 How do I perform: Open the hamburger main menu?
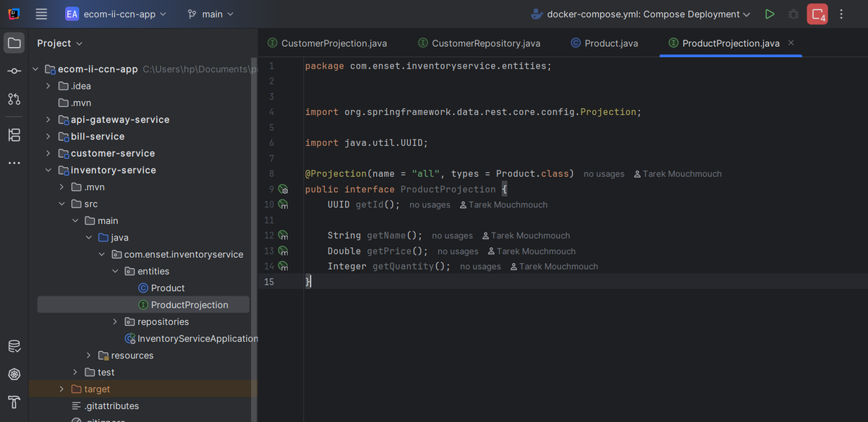pyautogui.click(x=41, y=14)
